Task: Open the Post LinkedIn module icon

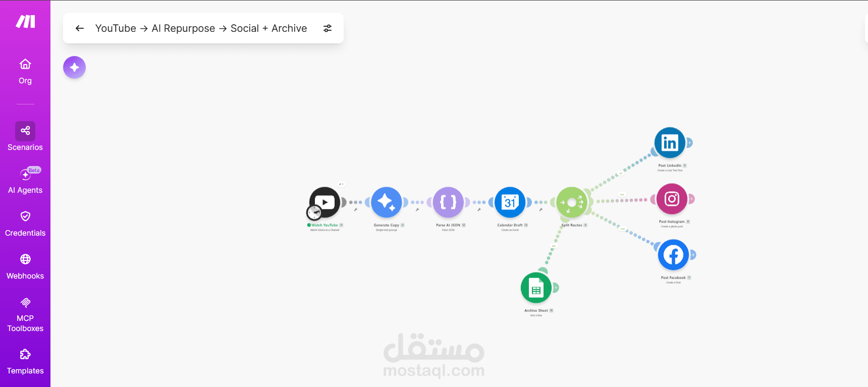Action: [670, 143]
